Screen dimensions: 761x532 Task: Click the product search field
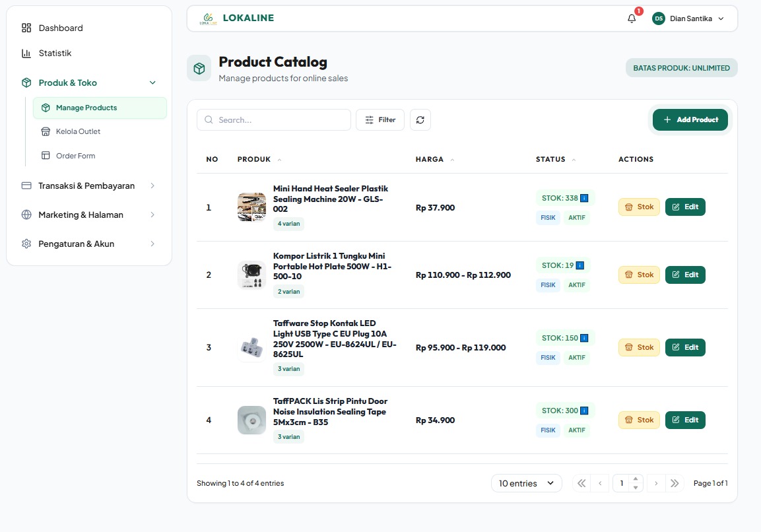tap(274, 120)
